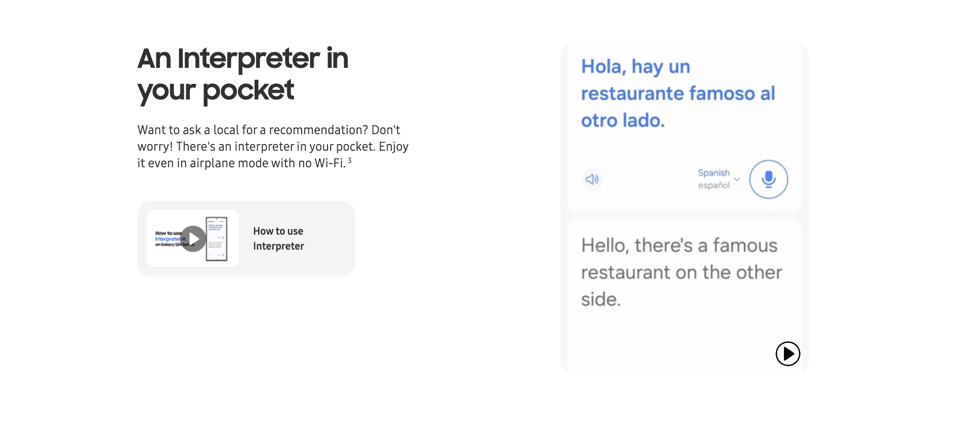The height and width of the screenshot is (433, 980).
Task: Click the lower English translation panel
Action: coord(684,295)
